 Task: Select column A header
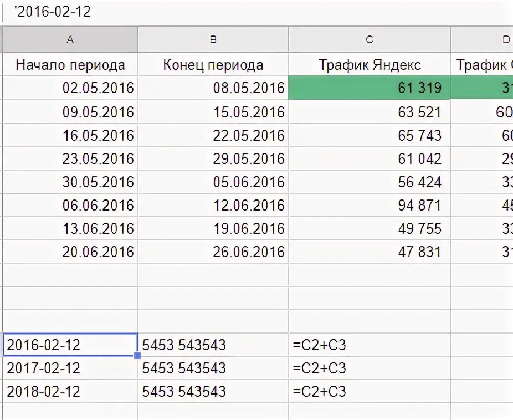pyautogui.click(x=70, y=39)
